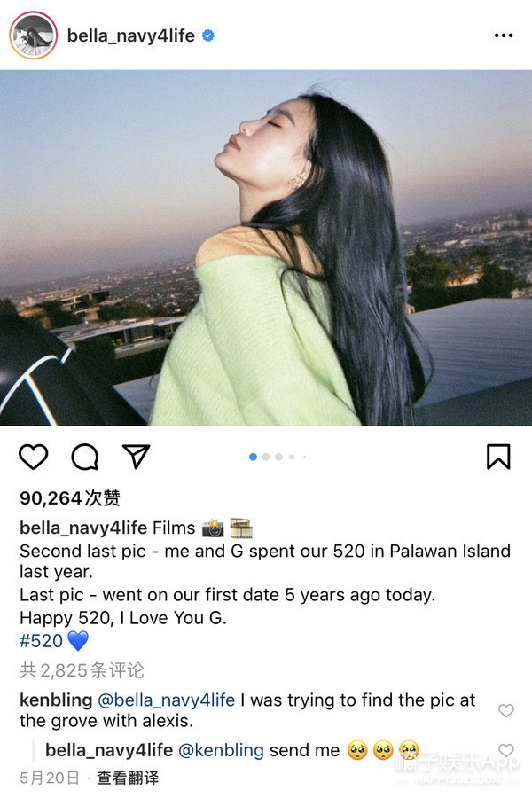Open kenbling's profile from the comment
The image size is (532, 798).
(x=56, y=700)
